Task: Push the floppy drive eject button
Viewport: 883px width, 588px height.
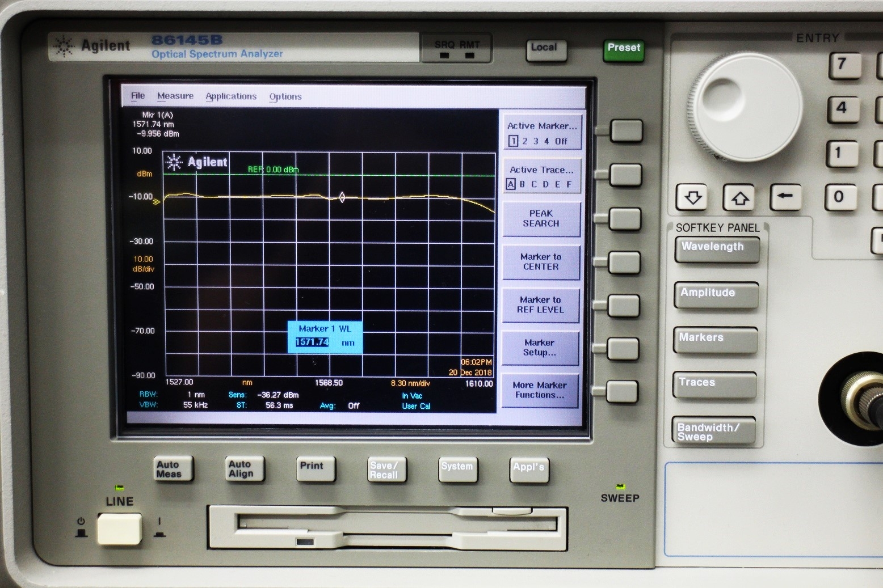Action: click(512, 511)
